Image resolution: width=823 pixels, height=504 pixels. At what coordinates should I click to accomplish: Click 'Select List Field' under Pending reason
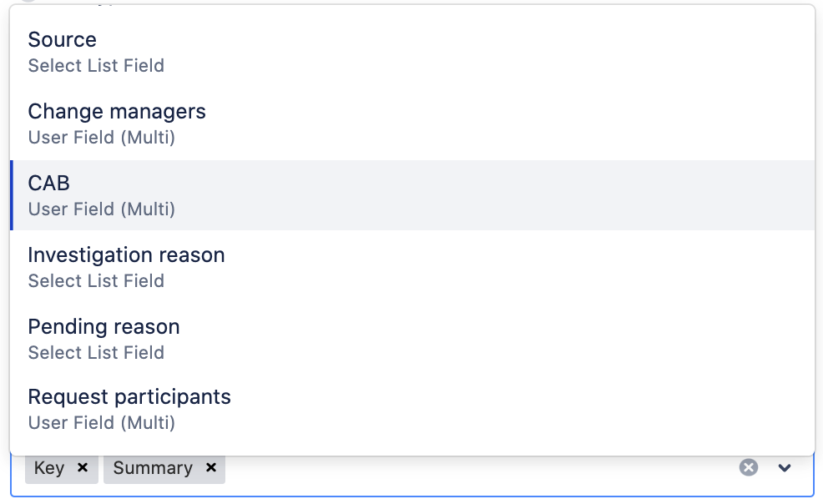pos(96,353)
